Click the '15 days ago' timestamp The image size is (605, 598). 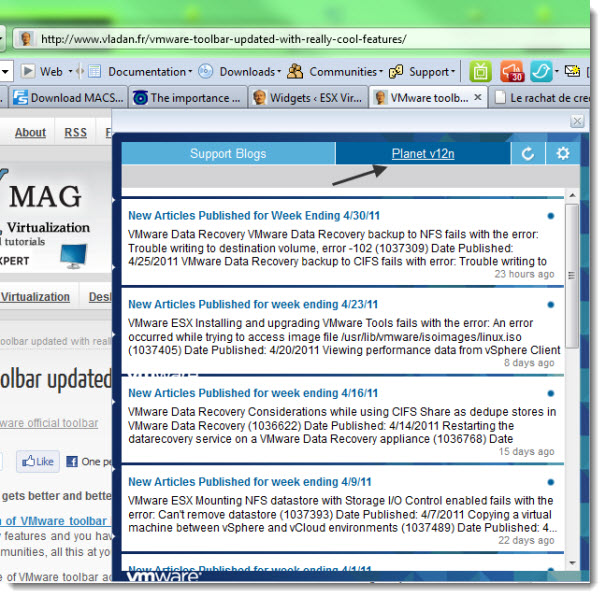tap(526, 451)
